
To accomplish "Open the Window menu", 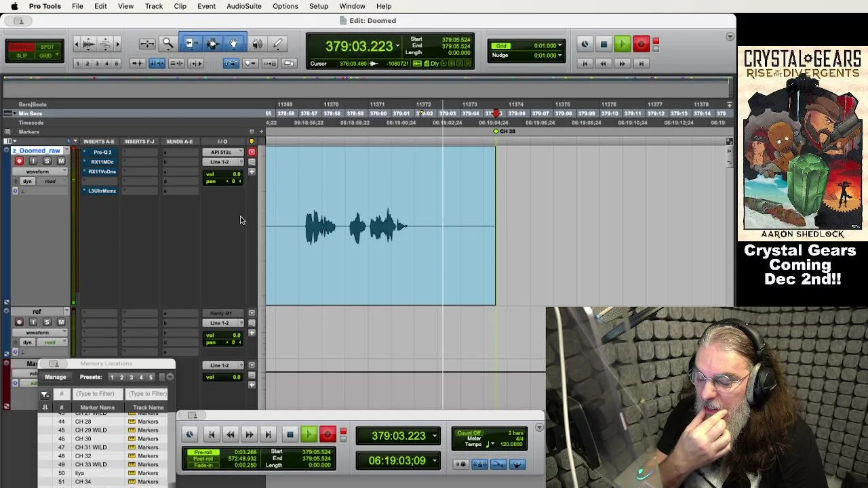I will (353, 6).
